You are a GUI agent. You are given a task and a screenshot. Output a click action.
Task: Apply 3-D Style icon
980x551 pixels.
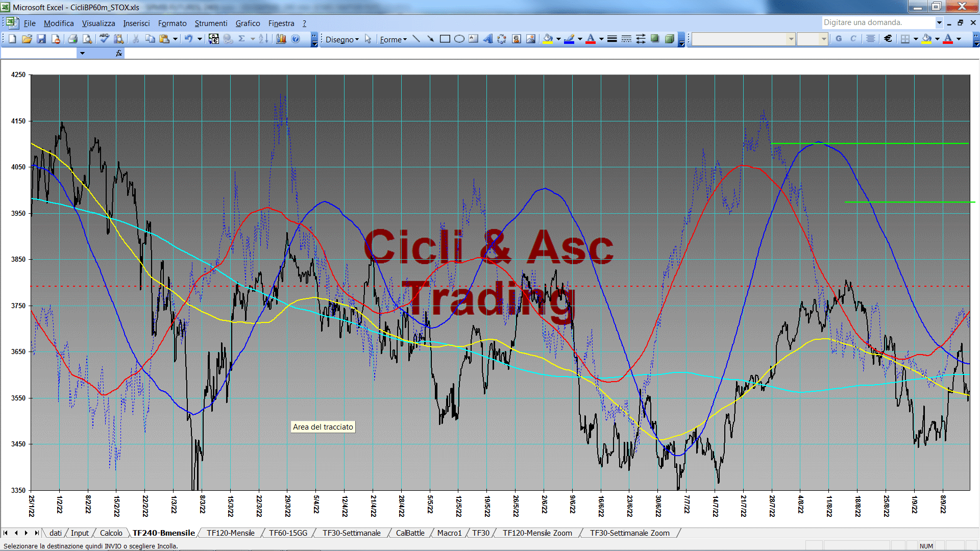tap(670, 39)
